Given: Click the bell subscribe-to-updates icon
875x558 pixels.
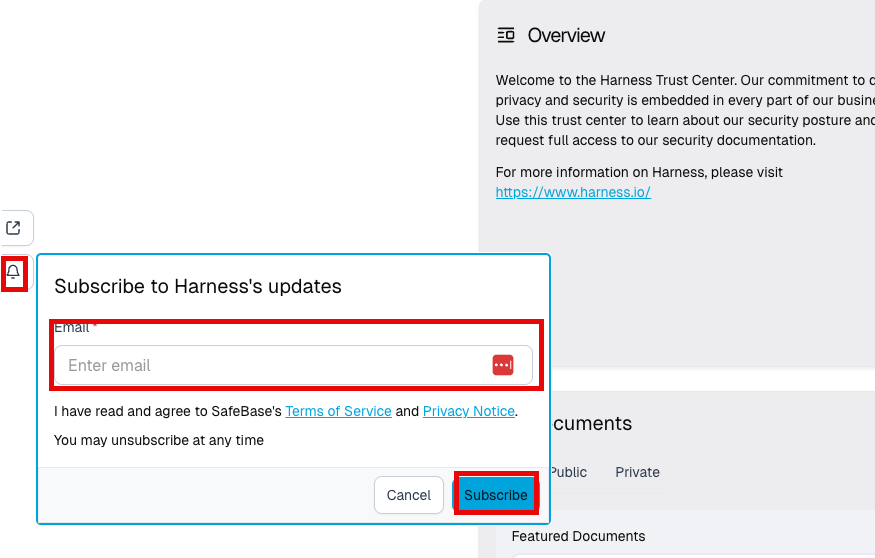Looking at the screenshot, I should 13,272.
